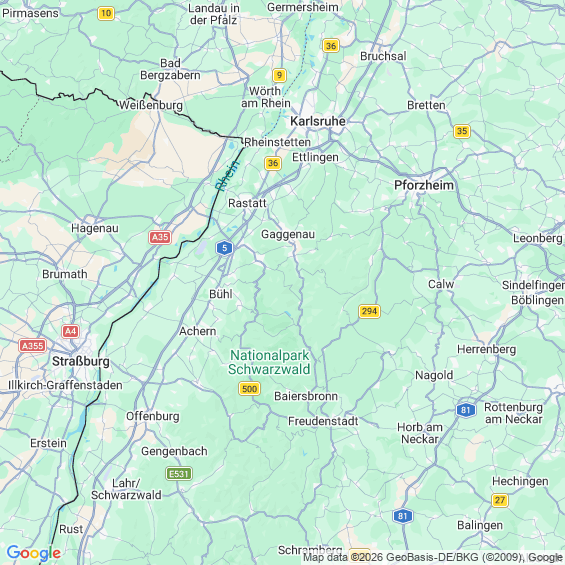Screen dimensions: 565x565
Task: Click the Rhein river label
Action: (x=227, y=175)
